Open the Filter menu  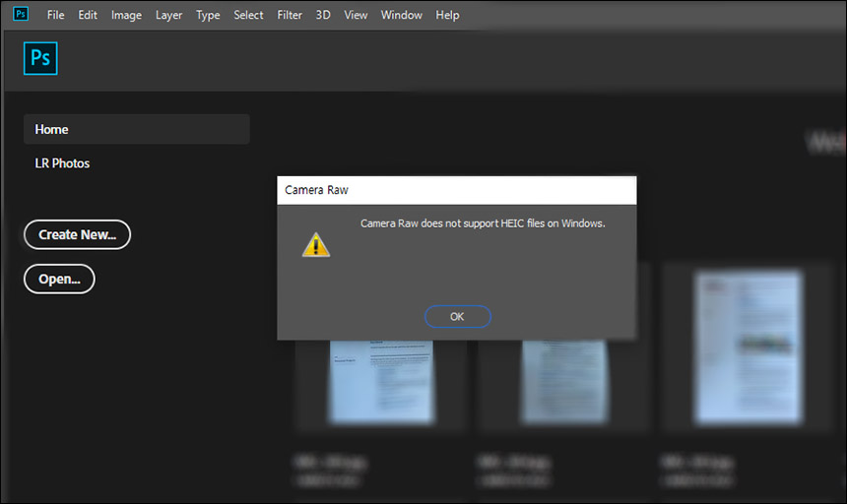point(290,15)
